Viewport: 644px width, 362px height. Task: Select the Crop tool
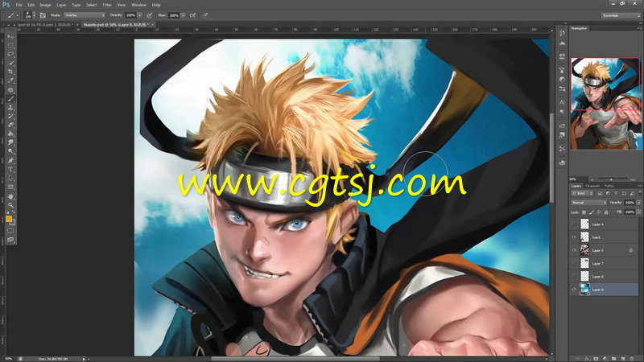tap(10, 72)
